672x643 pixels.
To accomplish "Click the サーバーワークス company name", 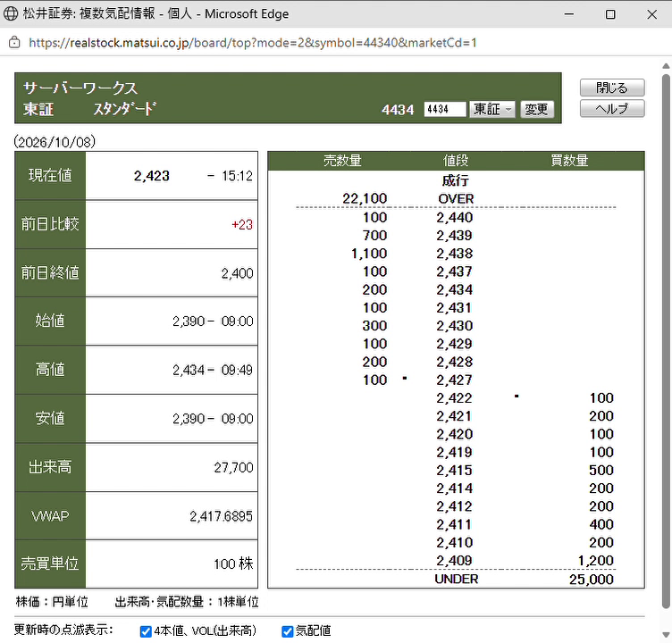I will coord(80,88).
